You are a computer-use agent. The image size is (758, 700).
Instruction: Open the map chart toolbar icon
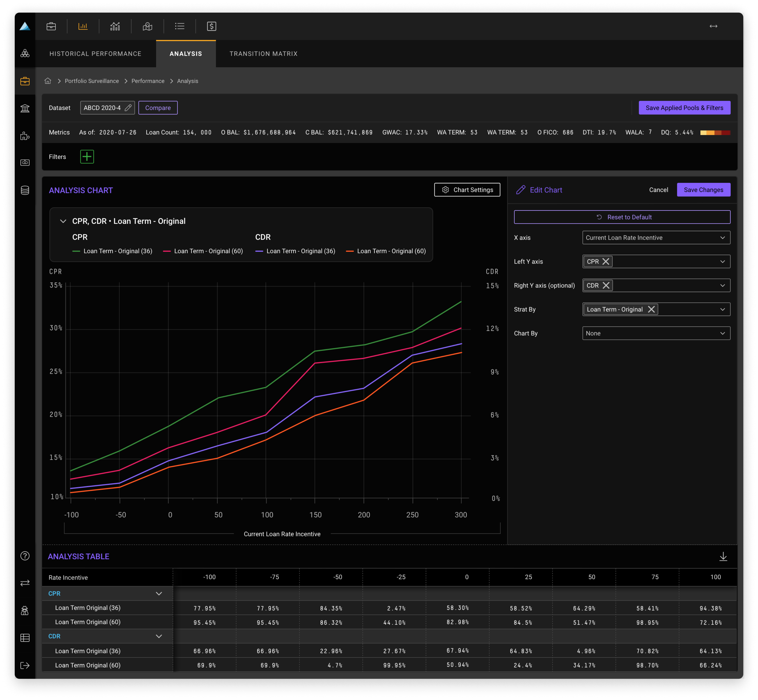pos(147,26)
